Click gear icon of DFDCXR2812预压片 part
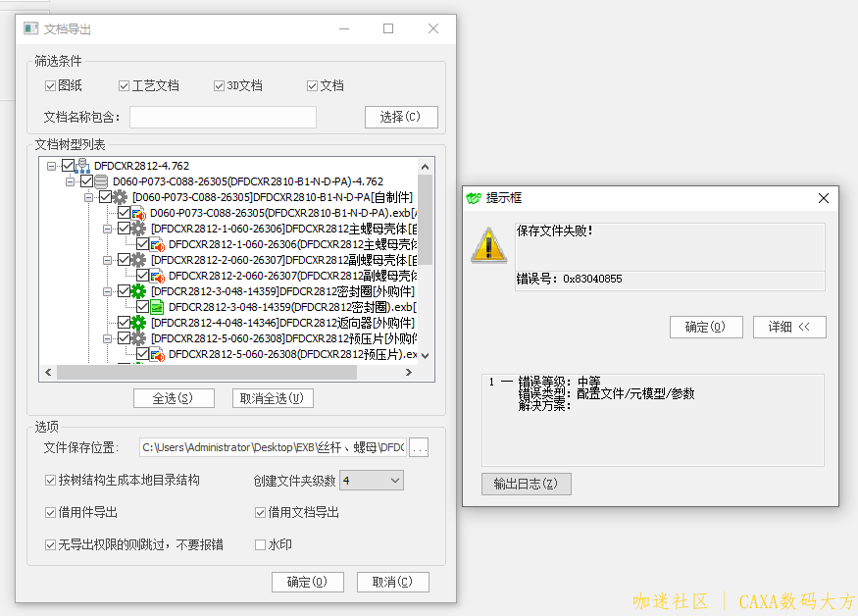 pos(138,338)
